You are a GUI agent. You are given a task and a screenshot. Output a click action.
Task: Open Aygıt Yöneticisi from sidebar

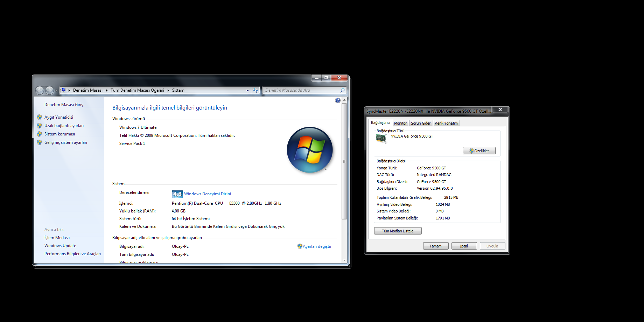point(59,117)
